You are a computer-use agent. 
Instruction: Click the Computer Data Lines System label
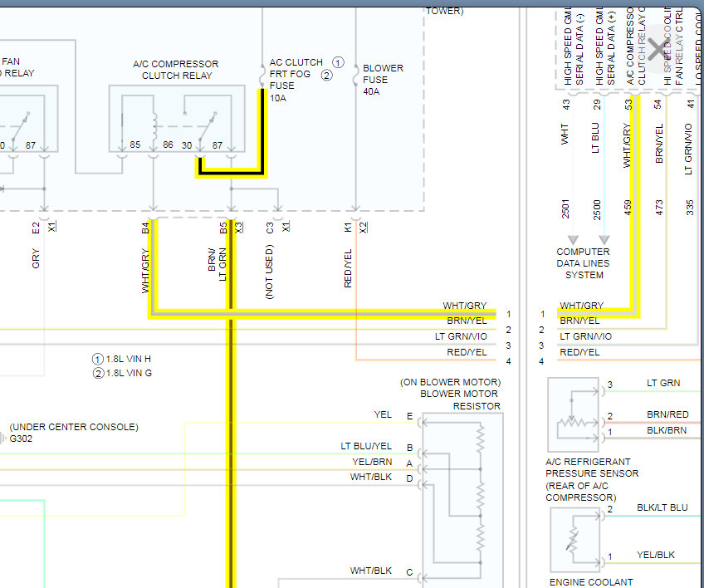tap(584, 263)
